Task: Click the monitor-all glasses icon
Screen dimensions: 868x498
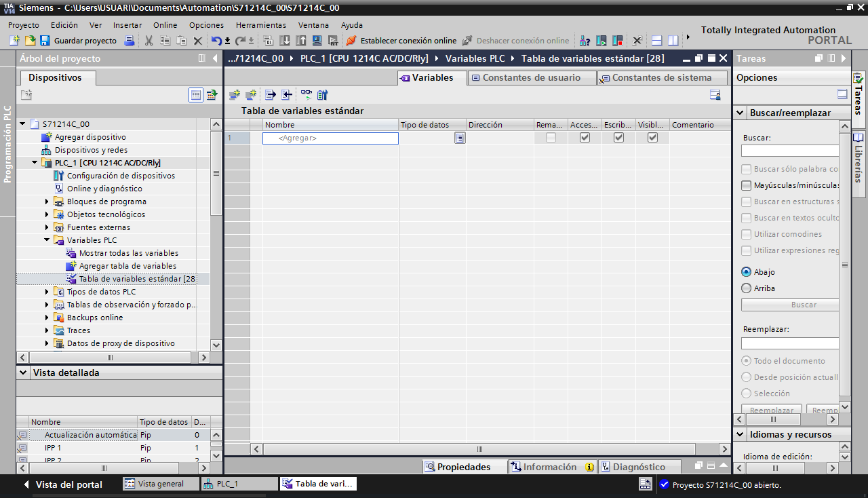Action: click(x=307, y=95)
